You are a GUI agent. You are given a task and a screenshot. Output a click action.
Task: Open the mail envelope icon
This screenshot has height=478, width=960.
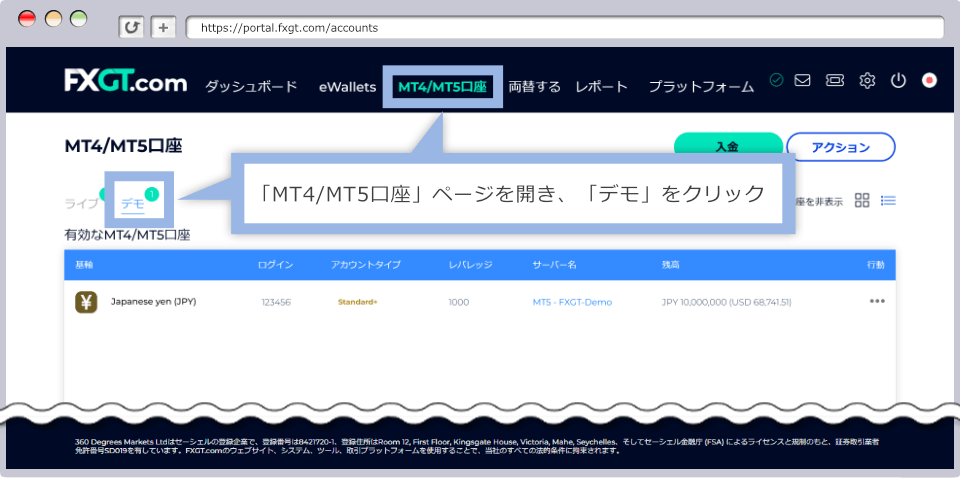(803, 80)
